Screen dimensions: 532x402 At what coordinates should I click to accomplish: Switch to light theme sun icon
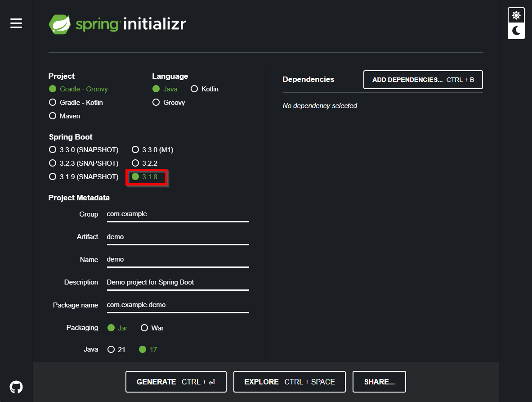click(x=516, y=15)
